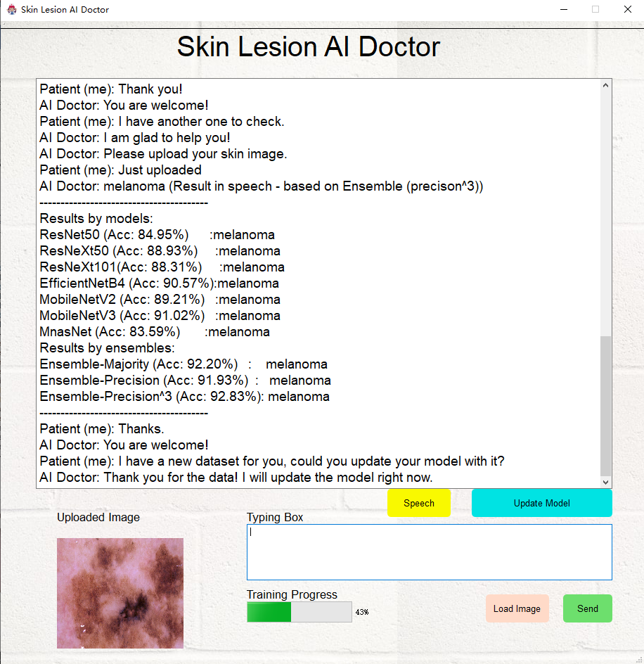
Task: Click the Skin Lesion AI Doctor title bar icon
Action: coord(12,9)
